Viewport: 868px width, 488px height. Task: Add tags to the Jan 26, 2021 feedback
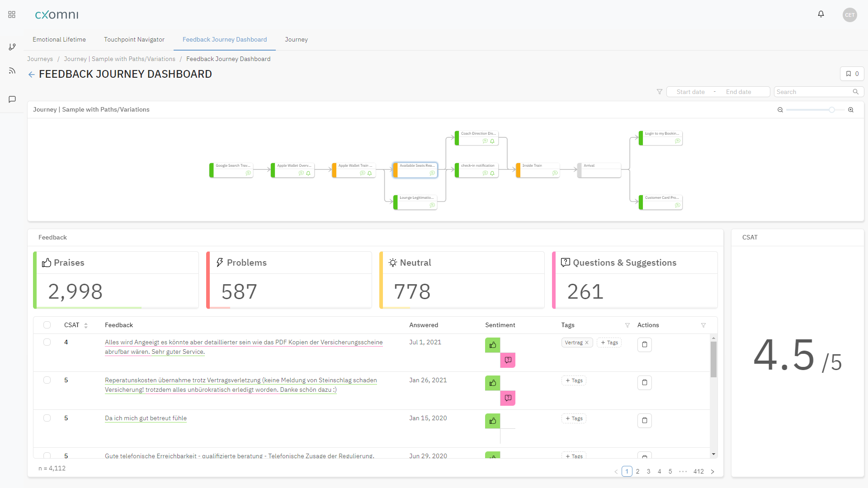(x=574, y=380)
